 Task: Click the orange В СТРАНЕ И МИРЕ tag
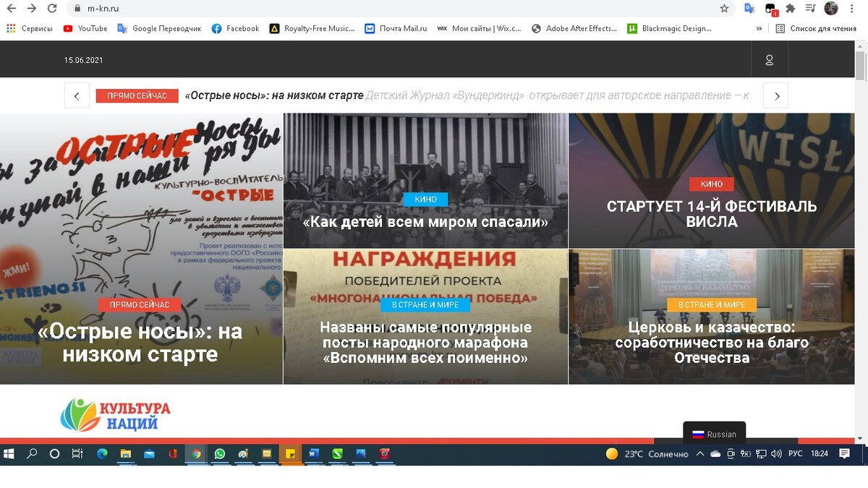pos(712,305)
